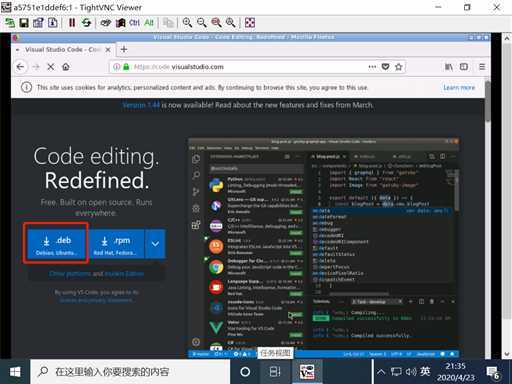Show site information in the address bar

point(116,67)
